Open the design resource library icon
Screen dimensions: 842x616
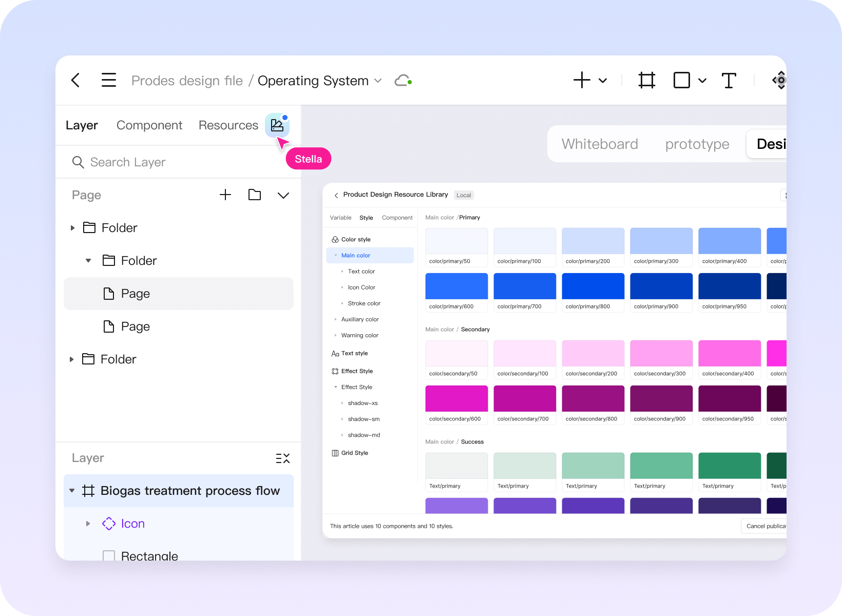[277, 125]
